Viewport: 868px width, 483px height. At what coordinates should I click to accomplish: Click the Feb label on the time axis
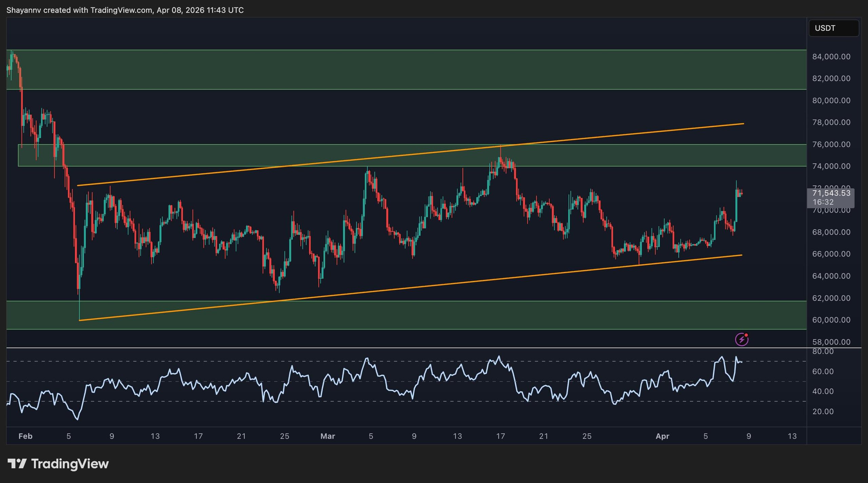(25, 436)
